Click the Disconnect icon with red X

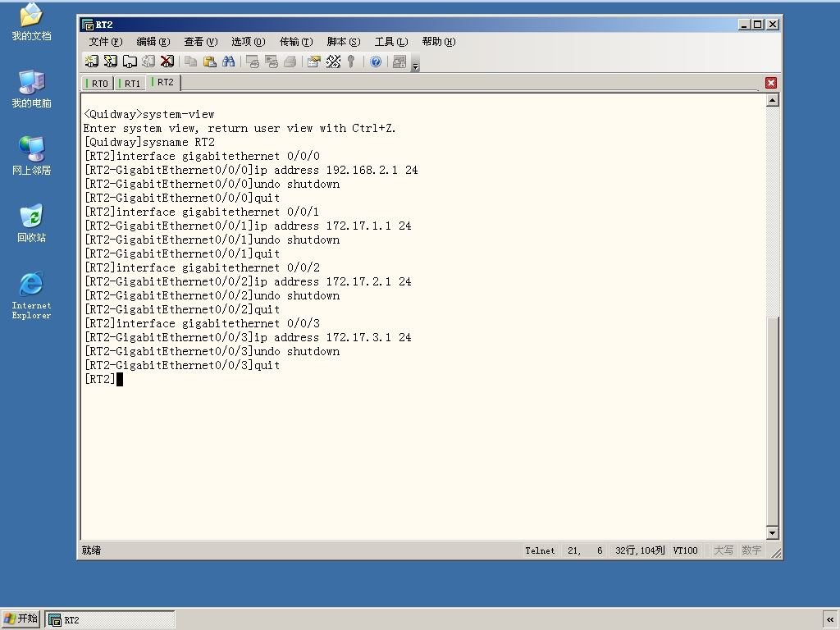point(167,62)
